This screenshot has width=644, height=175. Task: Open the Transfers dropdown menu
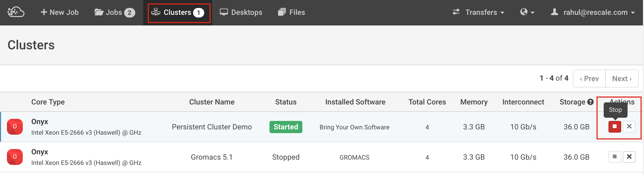click(x=478, y=12)
